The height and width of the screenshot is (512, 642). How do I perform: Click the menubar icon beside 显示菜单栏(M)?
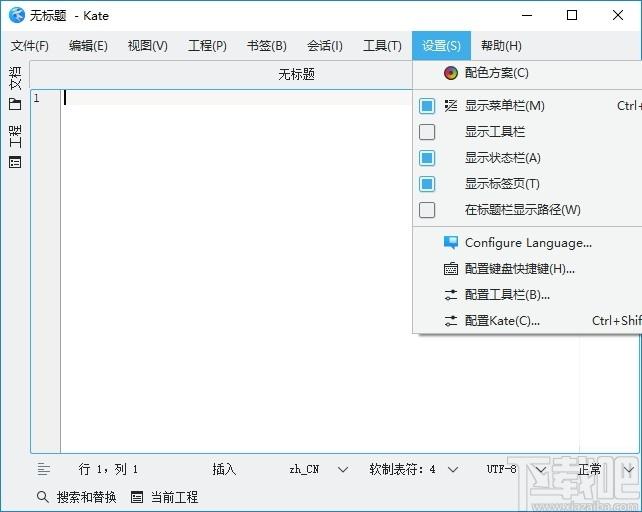[x=450, y=106]
